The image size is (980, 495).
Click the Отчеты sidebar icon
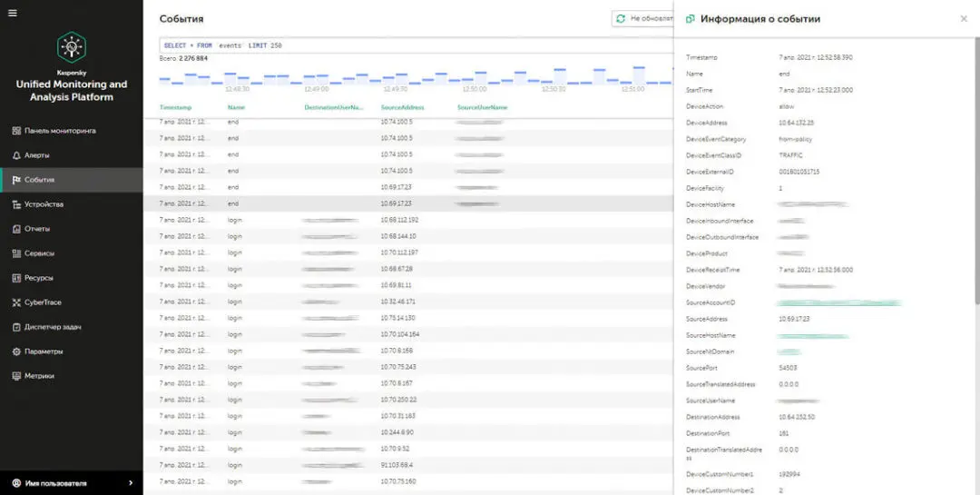click(17, 228)
